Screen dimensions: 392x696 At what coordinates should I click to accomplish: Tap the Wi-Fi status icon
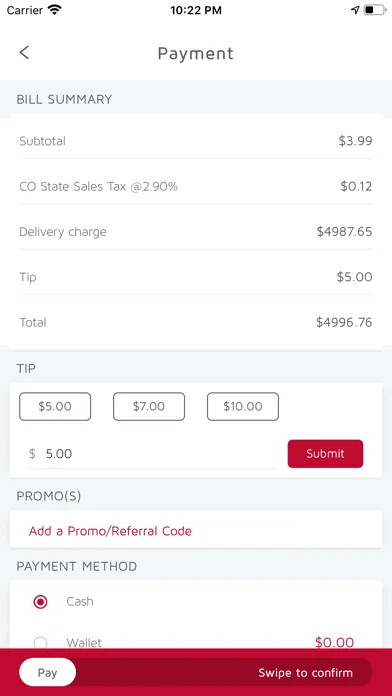[x=55, y=10]
